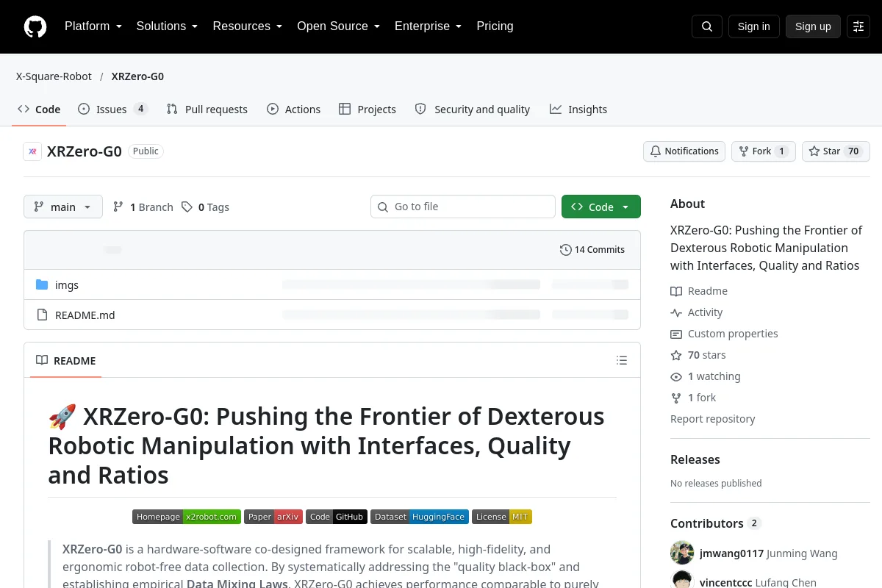
Task: Open the GitHub home logo
Action: 35,26
